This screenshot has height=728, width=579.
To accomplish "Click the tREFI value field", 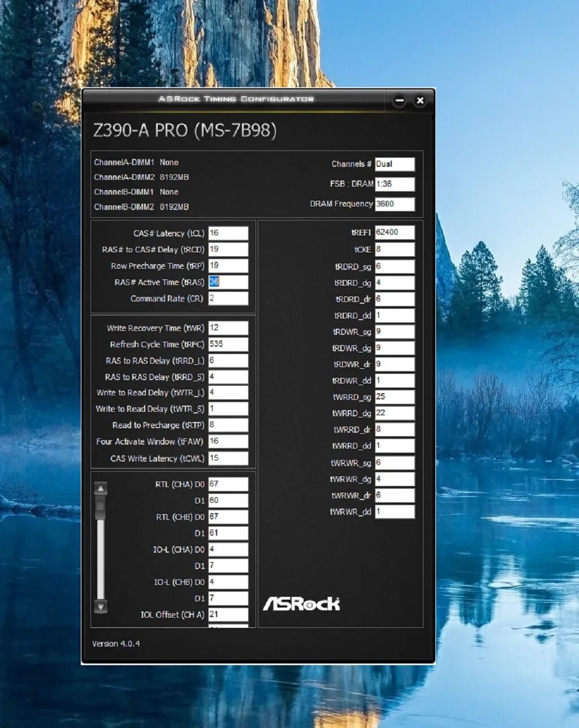I will (x=395, y=232).
